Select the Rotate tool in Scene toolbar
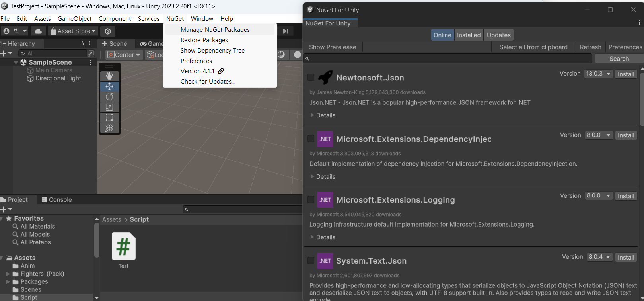 click(109, 96)
